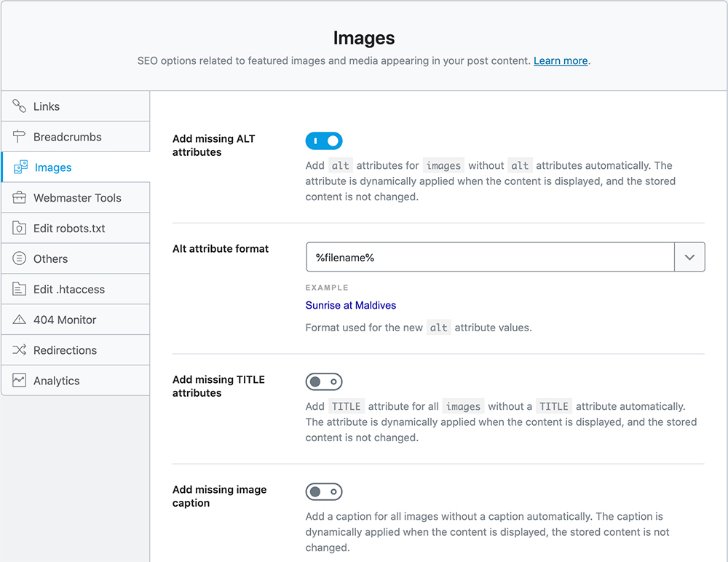Enable the Add missing TITLE attributes toggle
Screen dimensions: 728x562
(x=323, y=381)
